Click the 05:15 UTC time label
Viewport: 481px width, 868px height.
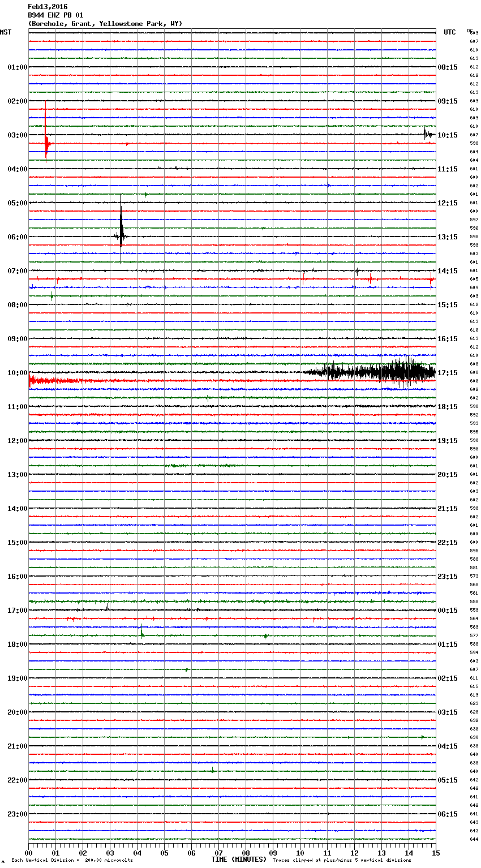coord(448,780)
